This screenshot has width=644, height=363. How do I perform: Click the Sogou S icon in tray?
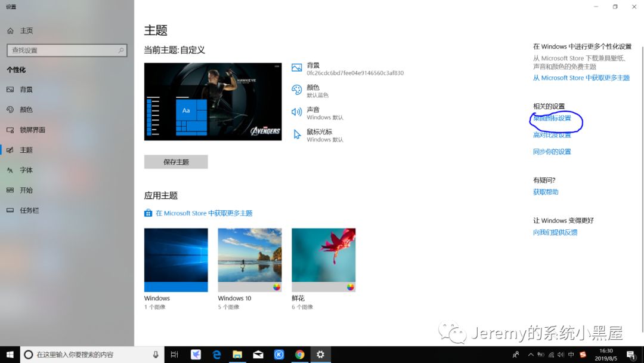tap(583, 355)
